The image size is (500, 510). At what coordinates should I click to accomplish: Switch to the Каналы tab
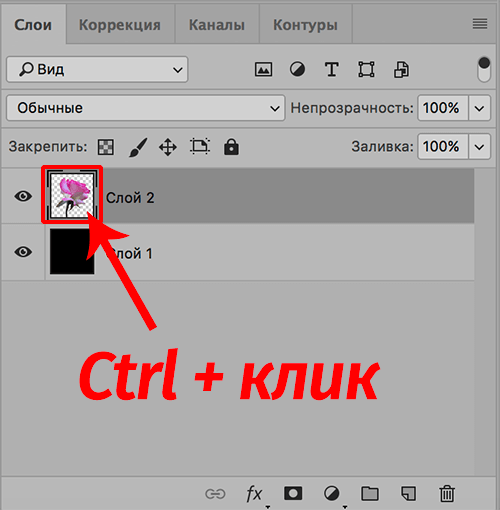pyautogui.click(x=217, y=25)
